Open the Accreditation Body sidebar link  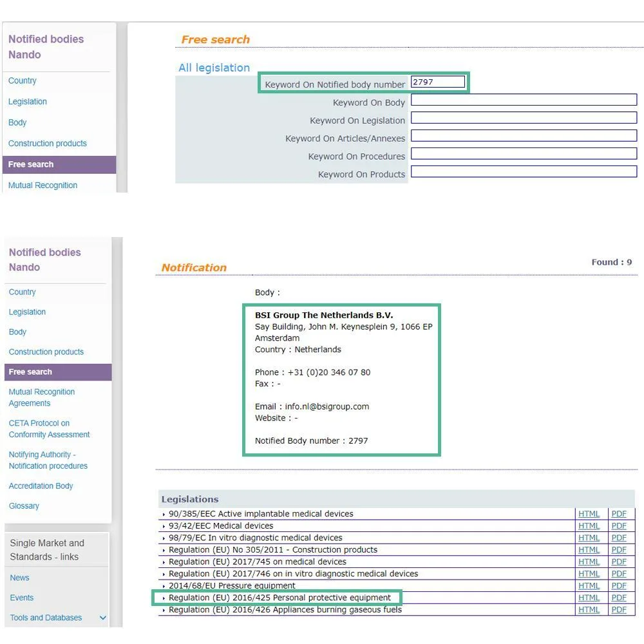click(41, 486)
